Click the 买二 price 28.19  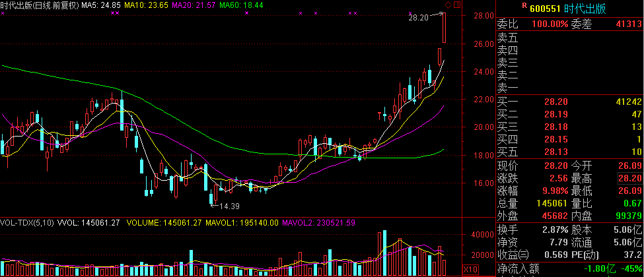pos(557,115)
